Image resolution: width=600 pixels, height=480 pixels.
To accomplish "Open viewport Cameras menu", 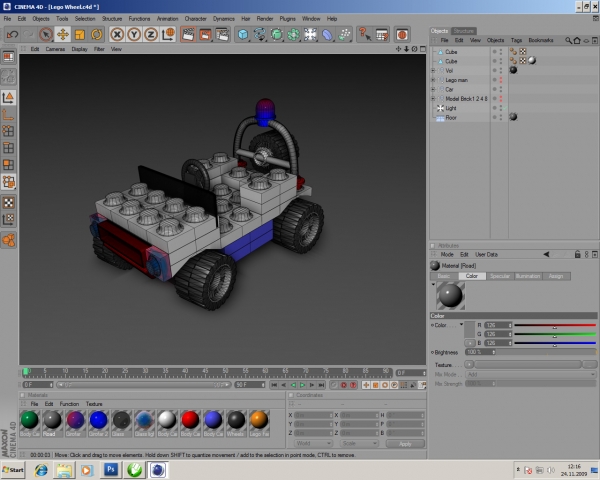I will [x=55, y=49].
